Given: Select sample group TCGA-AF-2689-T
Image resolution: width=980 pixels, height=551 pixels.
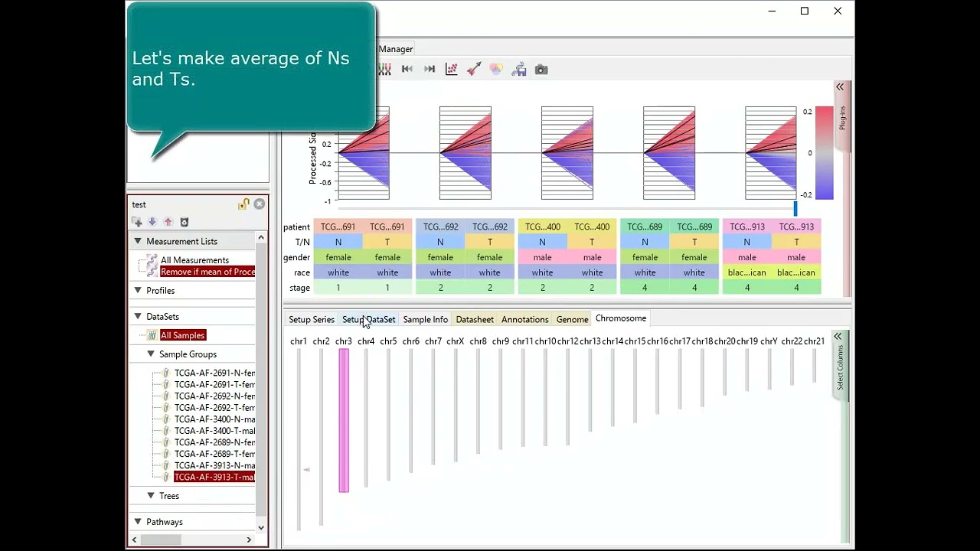Looking at the screenshot, I should (214, 454).
